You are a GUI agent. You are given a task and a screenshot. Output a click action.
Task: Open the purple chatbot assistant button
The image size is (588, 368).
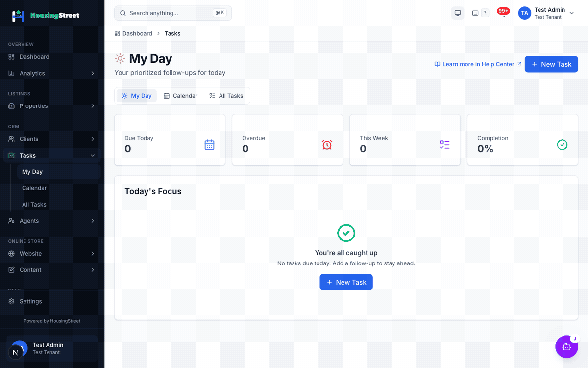click(566, 347)
